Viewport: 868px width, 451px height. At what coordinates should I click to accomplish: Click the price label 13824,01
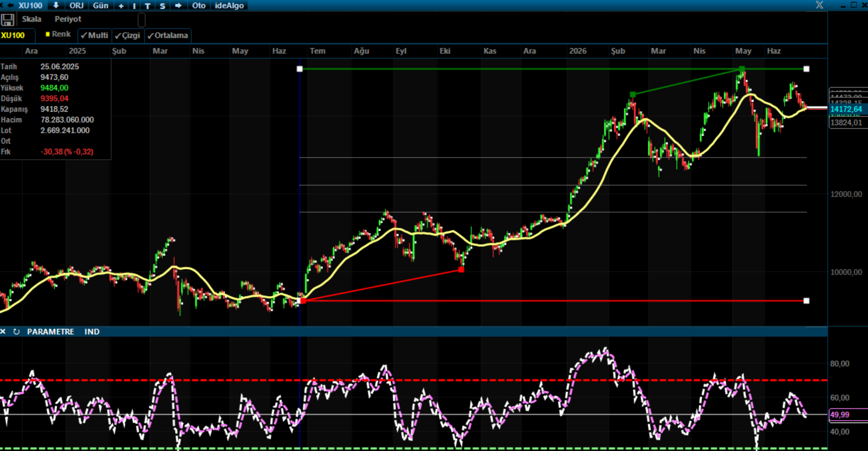coord(848,122)
